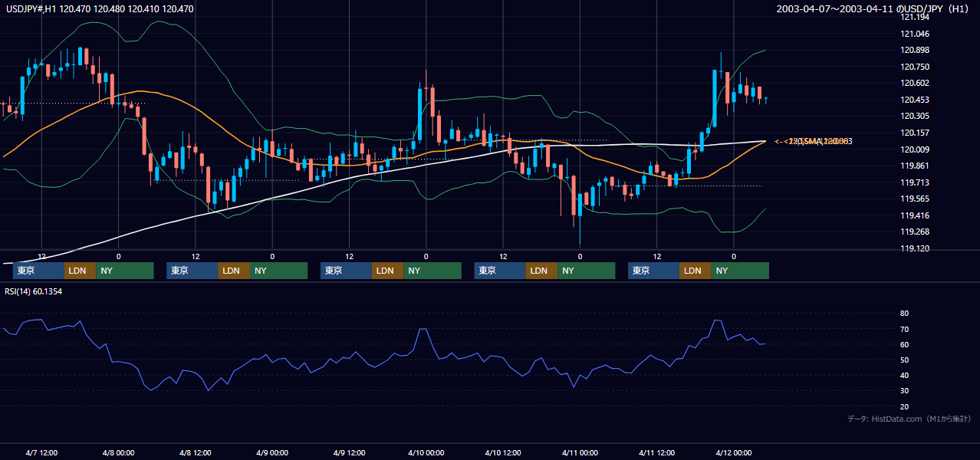Click the LDN session block of the last day
Image resolution: width=980 pixels, height=460 pixels.
pos(695,271)
